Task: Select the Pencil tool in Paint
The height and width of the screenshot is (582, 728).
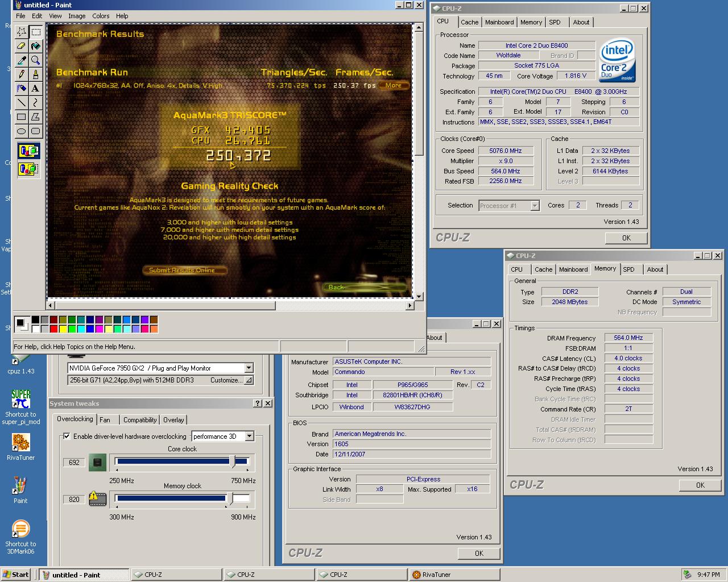Action: tap(22, 74)
